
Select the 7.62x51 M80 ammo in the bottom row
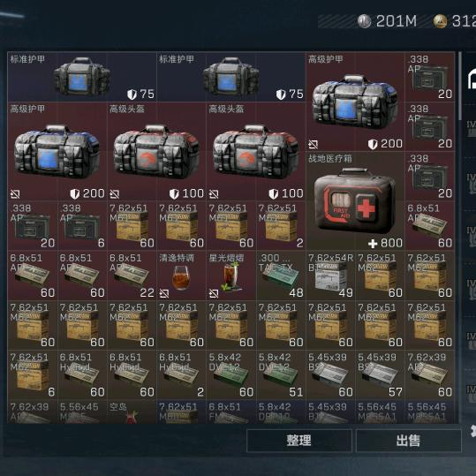tap(181, 412)
